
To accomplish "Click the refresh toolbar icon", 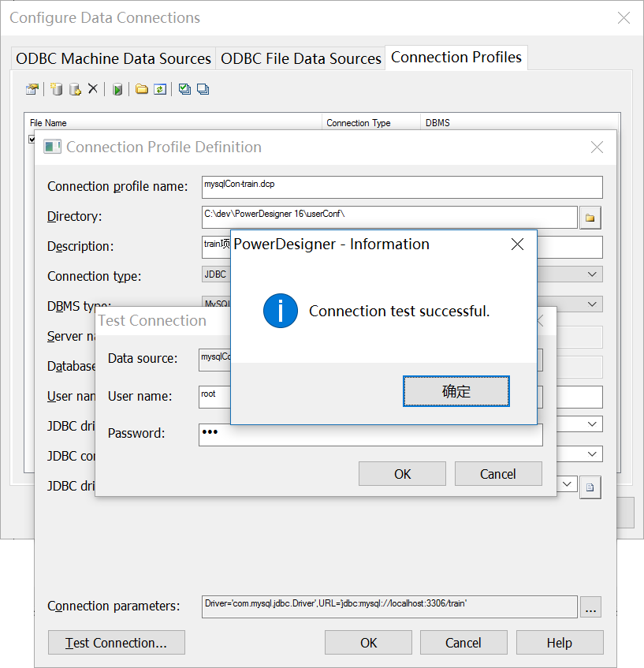I will click(x=160, y=88).
